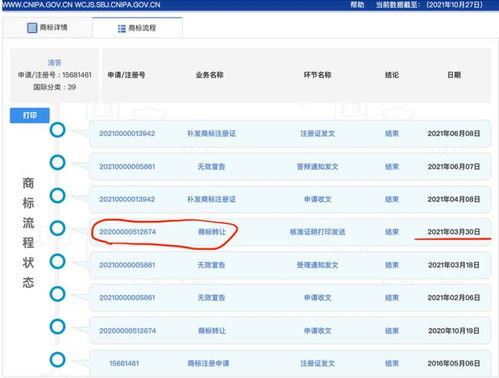Select timeline circle for 2021年06月08日 row
The image size is (499, 378).
click(x=57, y=130)
